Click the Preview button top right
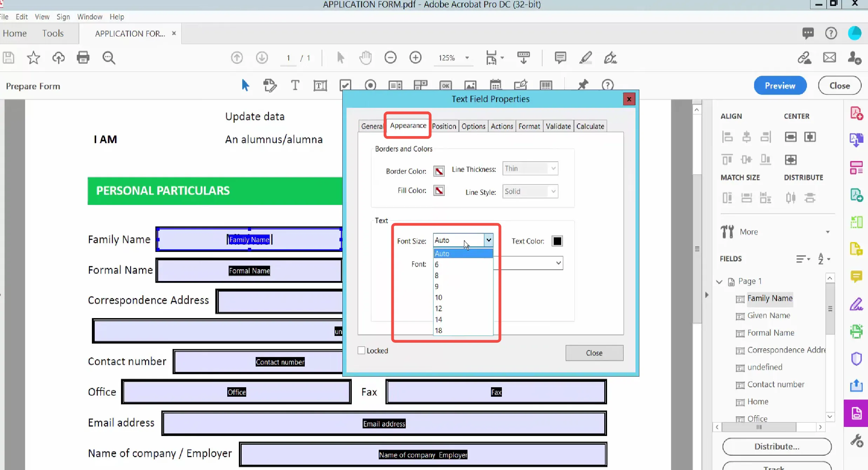Screen dimensions: 868x470 (x=780, y=86)
